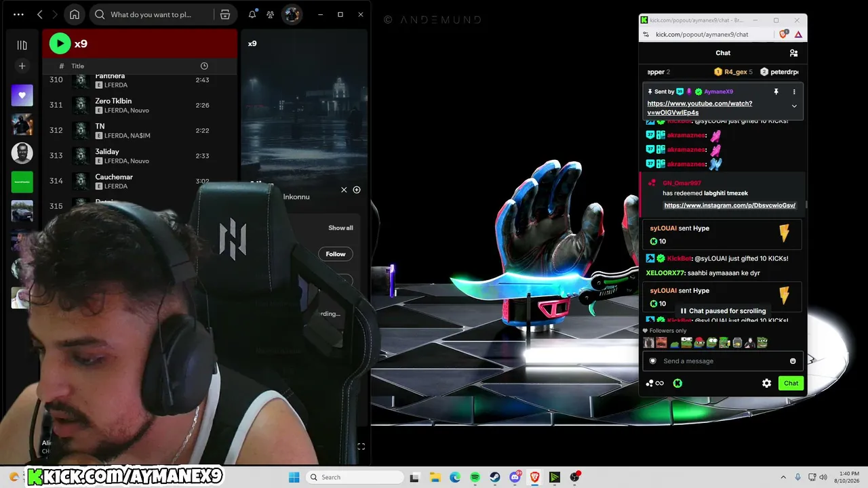This screenshot has width=868, height=488.
Task: Open Spotify notifications bell
Action: (252, 14)
